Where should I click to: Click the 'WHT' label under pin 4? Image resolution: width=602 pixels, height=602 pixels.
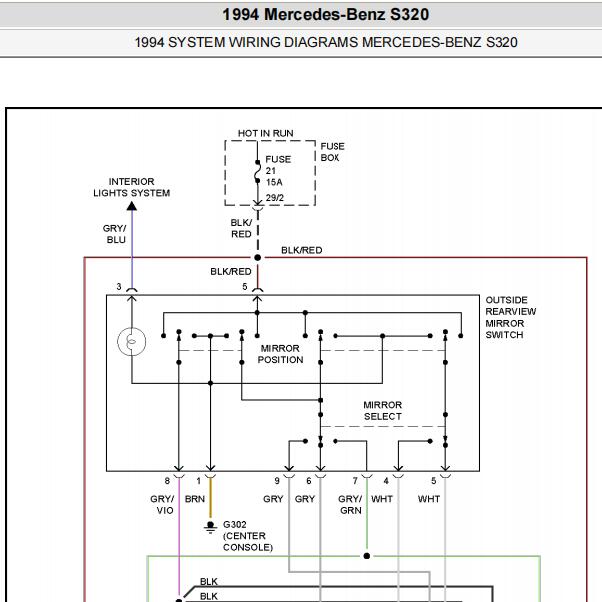[x=382, y=499]
